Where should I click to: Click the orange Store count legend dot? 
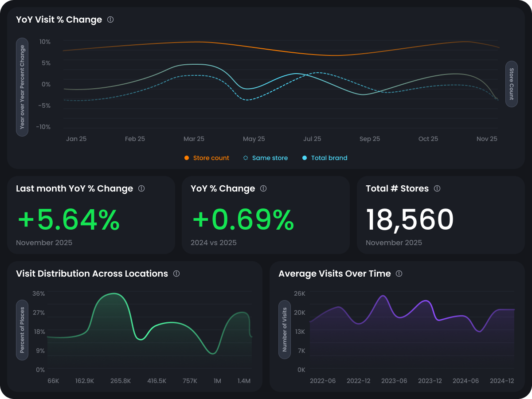(x=187, y=158)
